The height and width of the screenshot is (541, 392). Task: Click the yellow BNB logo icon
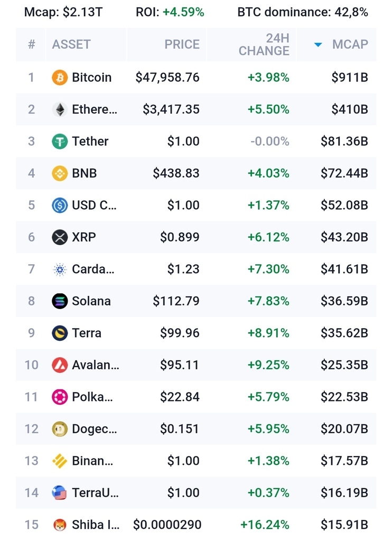tap(60, 173)
